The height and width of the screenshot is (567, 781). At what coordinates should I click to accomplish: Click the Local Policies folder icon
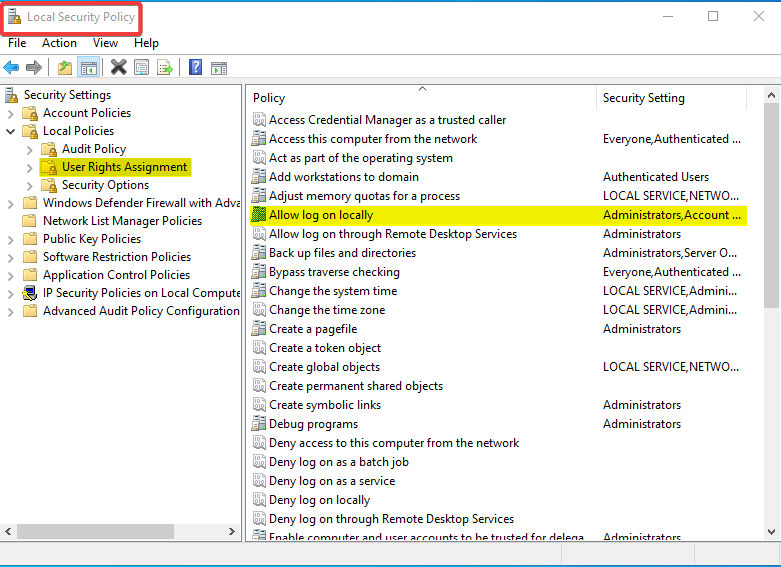point(30,131)
